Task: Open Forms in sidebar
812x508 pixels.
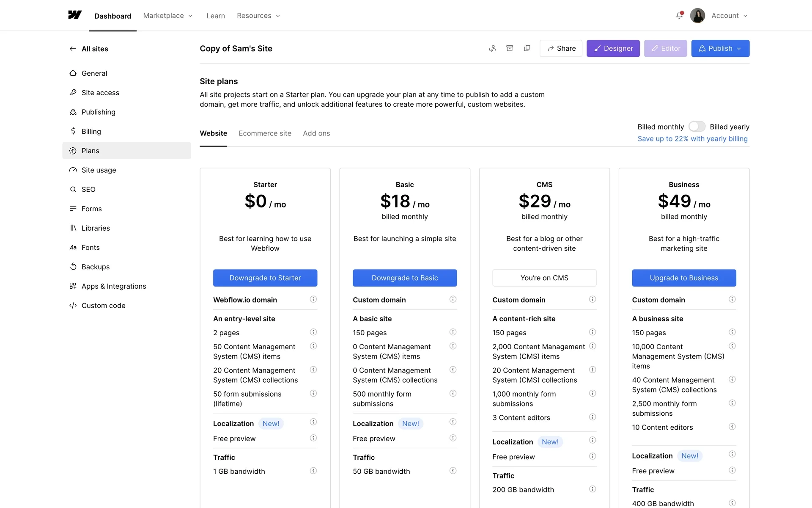Action: (x=126, y=209)
